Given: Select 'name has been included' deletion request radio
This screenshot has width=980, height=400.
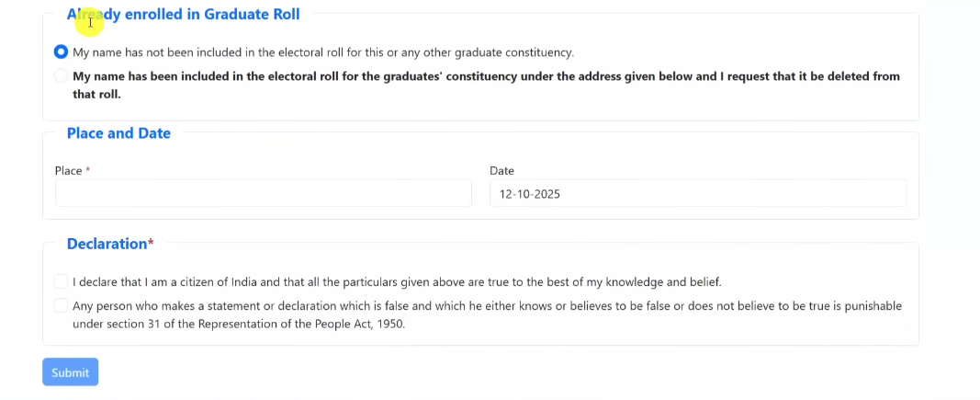Looking at the screenshot, I should tap(61, 76).
